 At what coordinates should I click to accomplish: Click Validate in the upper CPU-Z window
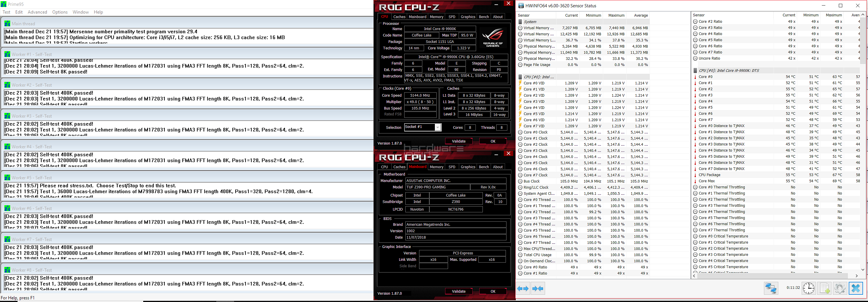(458, 141)
